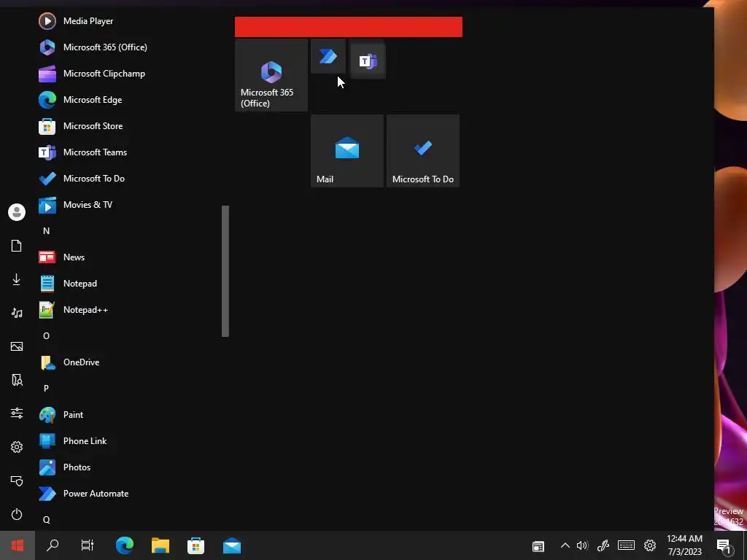
Task: Open Microsoft Store from taskbar
Action: pos(196,545)
